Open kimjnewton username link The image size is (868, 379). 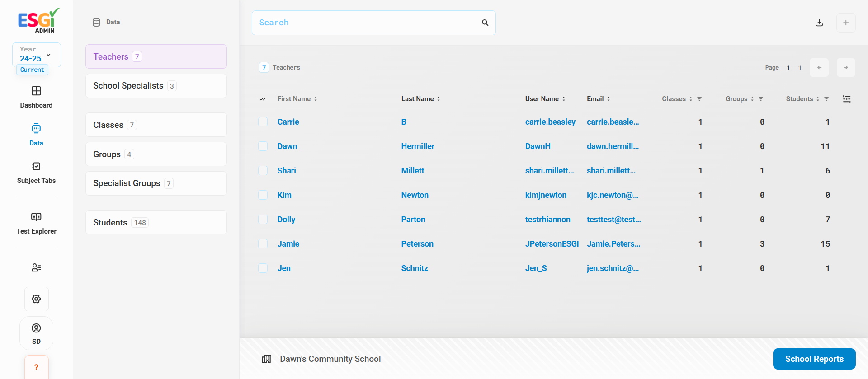pos(546,195)
